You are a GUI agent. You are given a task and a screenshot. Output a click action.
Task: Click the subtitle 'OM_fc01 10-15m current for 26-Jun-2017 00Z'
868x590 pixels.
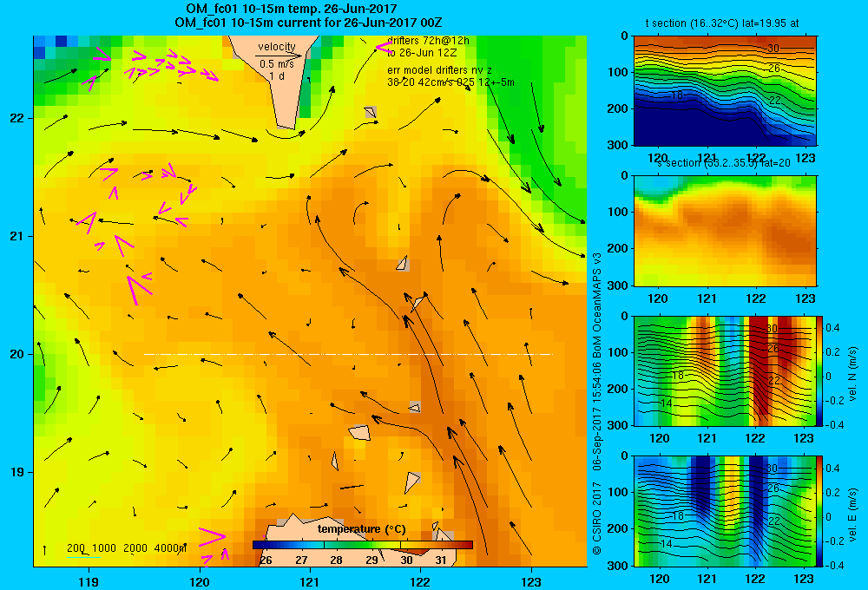(308, 23)
